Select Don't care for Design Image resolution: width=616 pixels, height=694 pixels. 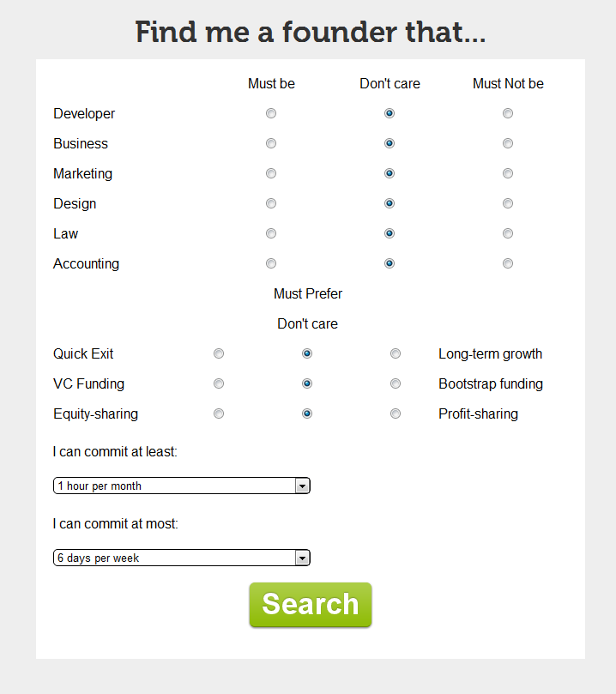390,203
